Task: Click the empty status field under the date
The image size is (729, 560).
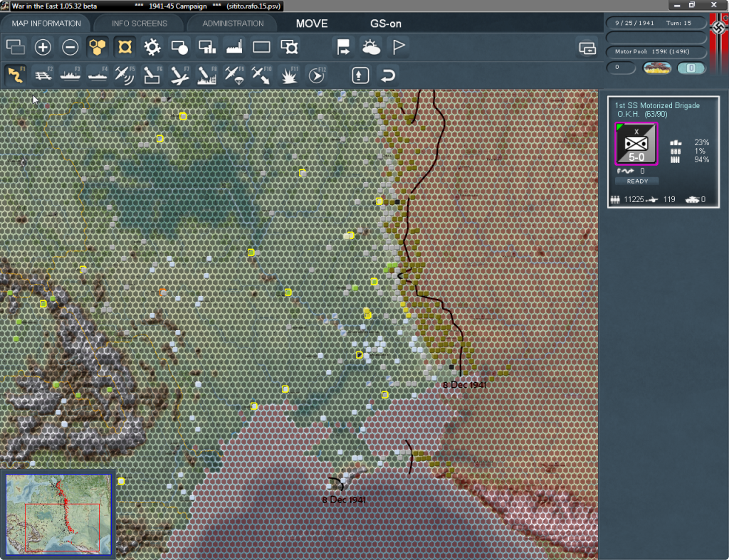Action: coord(656,37)
